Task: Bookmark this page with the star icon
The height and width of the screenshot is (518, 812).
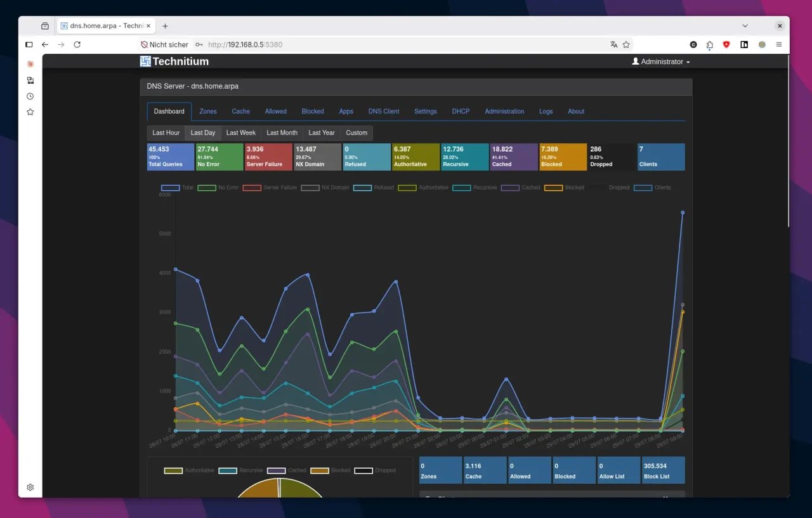Action: pyautogui.click(x=626, y=44)
